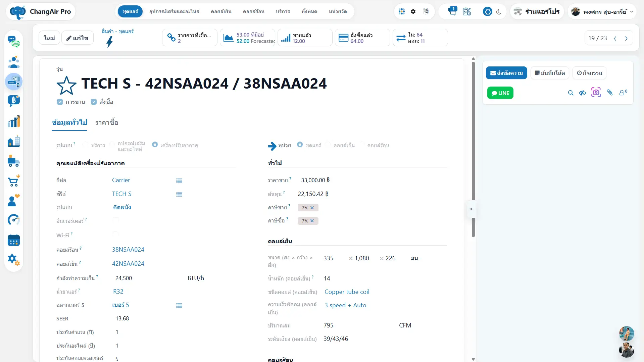Screen dimensions: 644x362
Task: Open เบอร์ 5 label list icon
Action: coord(179,306)
